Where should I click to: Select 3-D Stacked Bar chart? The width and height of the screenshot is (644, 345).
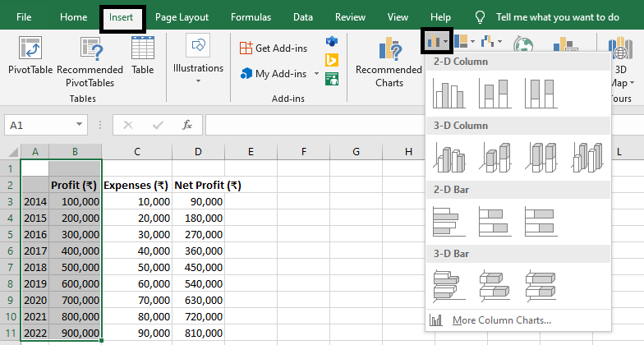(494, 286)
